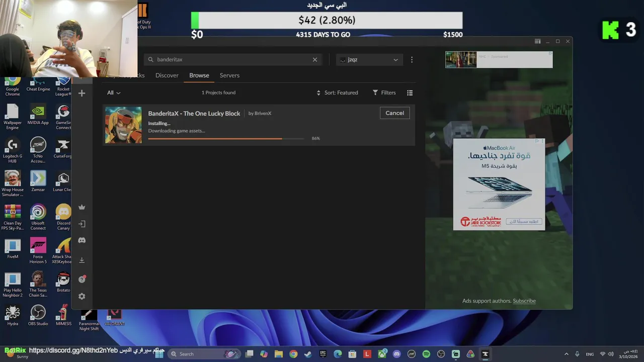Open Play Hello Neighbor 2 desktop icon
This screenshot has width=644, height=362.
(x=13, y=285)
